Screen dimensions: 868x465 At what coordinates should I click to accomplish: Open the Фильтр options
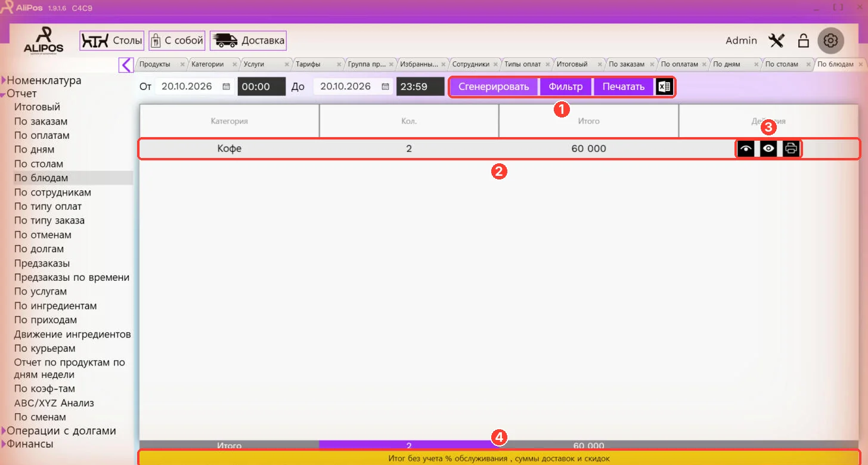(566, 87)
